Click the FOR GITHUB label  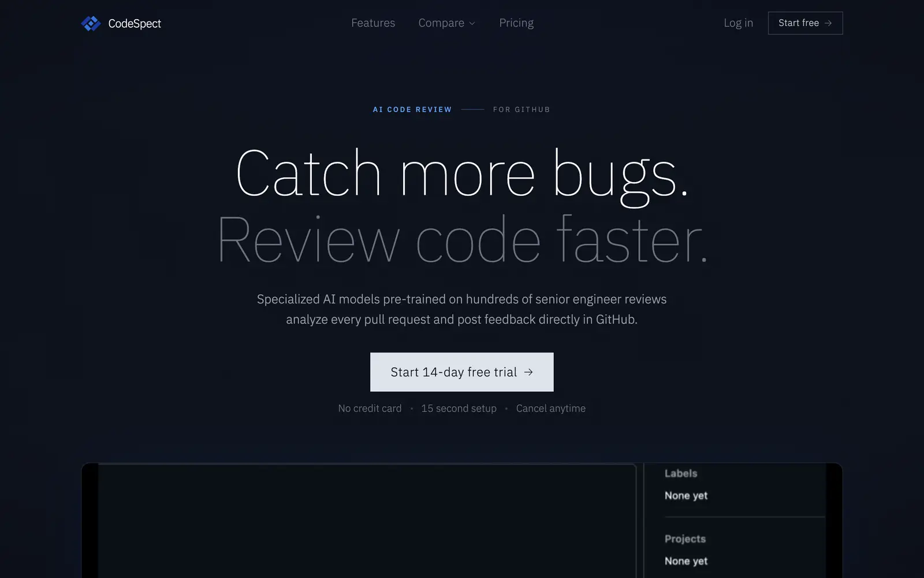coord(521,109)
